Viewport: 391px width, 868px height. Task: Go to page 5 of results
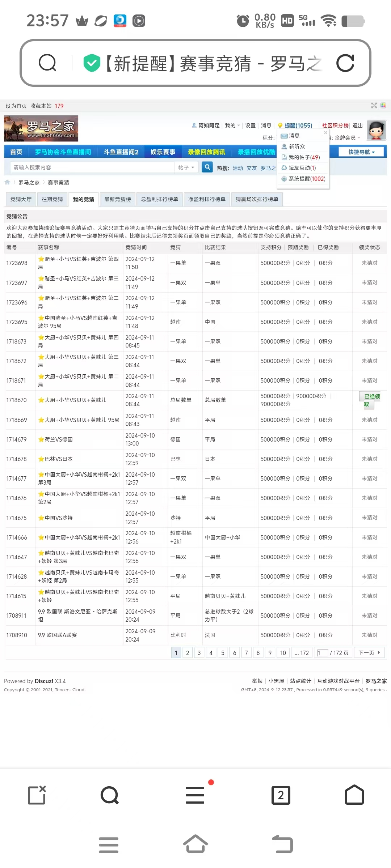click(x=223, y=653)
